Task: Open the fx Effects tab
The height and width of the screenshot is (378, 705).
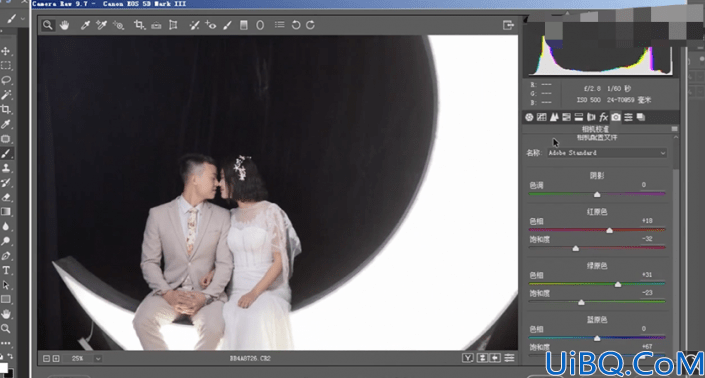Action: pyautogui.click(x=603, y=117)
